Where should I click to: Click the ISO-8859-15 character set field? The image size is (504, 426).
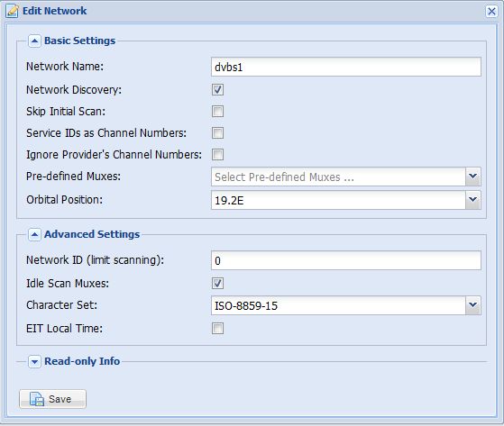pos(338,305)
